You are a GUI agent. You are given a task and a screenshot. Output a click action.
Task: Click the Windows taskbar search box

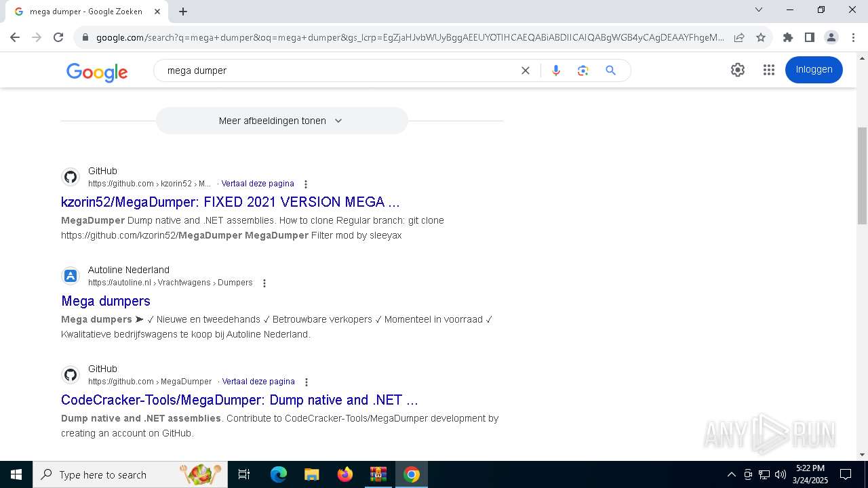click(x=130, y=474)
